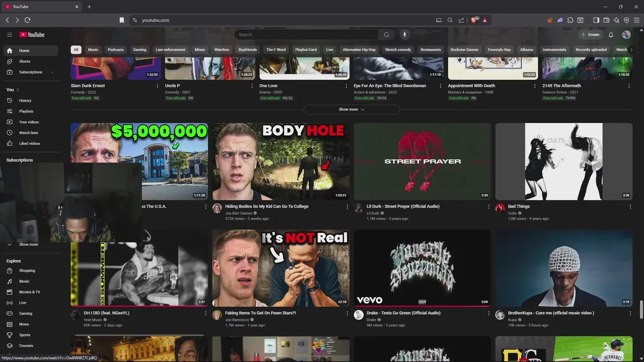Open Watch later in sidebar
644x362 pixels.
31,133
